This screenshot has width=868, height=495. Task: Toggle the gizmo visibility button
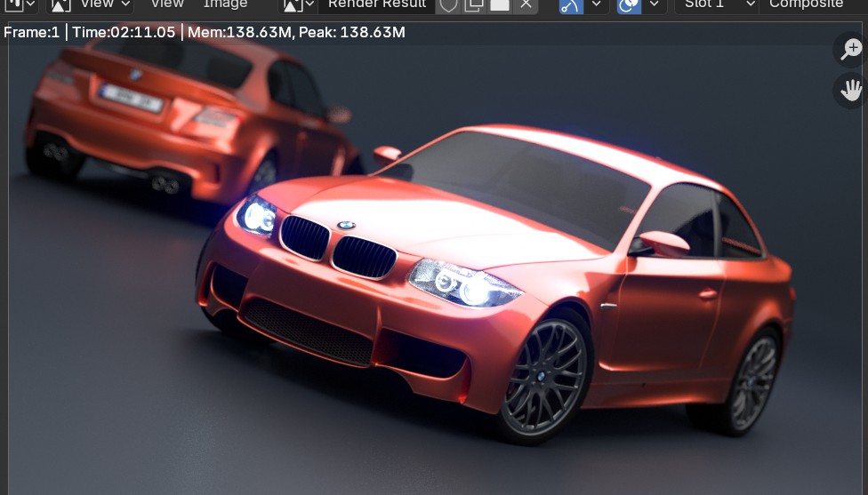point(571,5)
